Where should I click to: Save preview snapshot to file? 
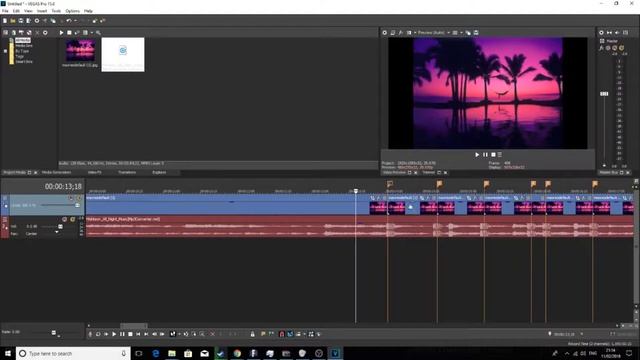point(476,33)
